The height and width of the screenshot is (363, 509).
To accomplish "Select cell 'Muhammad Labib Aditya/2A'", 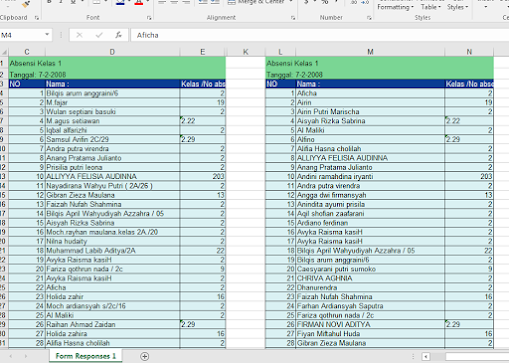I will pos(112,251).
